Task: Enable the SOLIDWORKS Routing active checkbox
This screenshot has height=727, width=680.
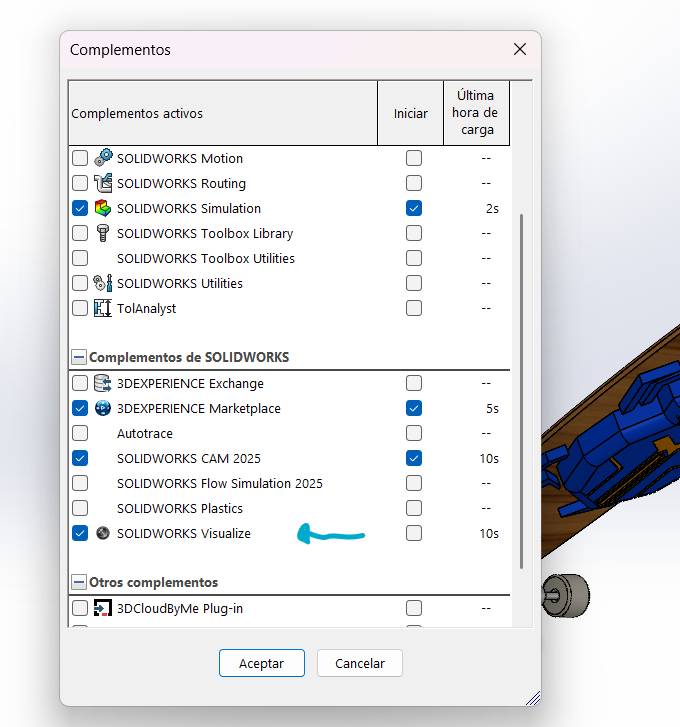Action: coord(80,183)
